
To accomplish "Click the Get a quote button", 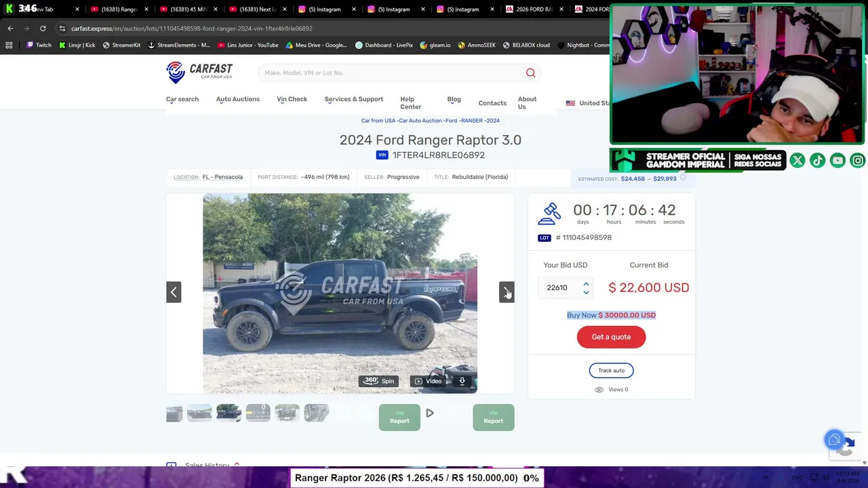I will pos(611,337).
